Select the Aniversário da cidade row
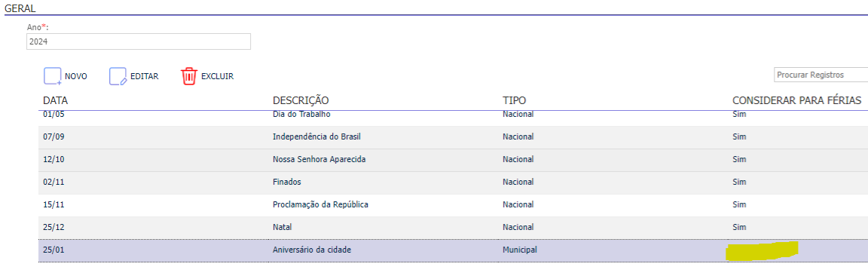This screenshot has width=868, height=273. pyautogui.click(x=453, y=250)
